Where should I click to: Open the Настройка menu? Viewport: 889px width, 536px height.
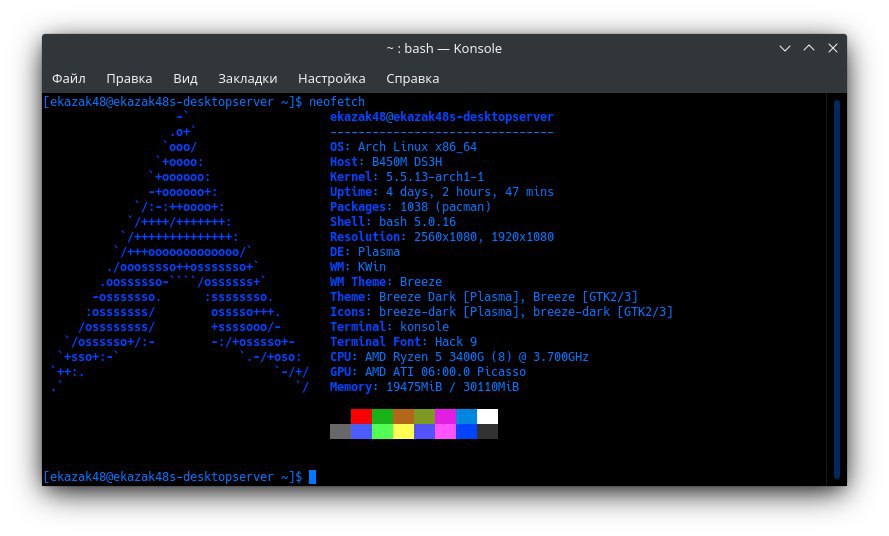(x=332, y=78)
